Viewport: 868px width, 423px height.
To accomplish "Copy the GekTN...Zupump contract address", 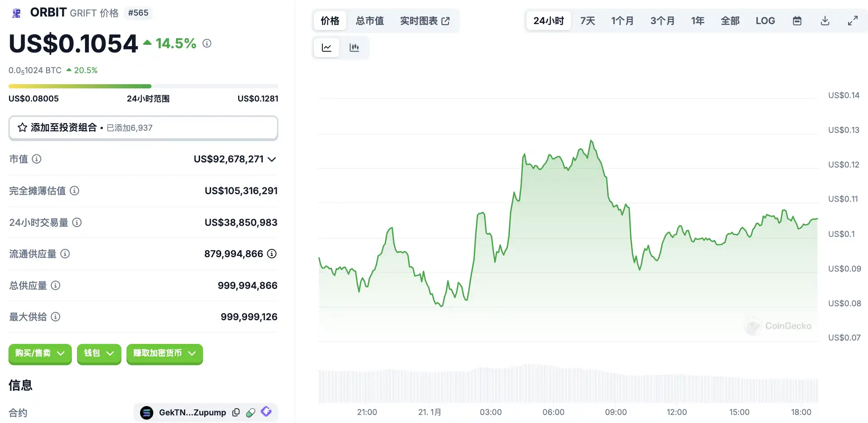I will (x=236, y=412).
